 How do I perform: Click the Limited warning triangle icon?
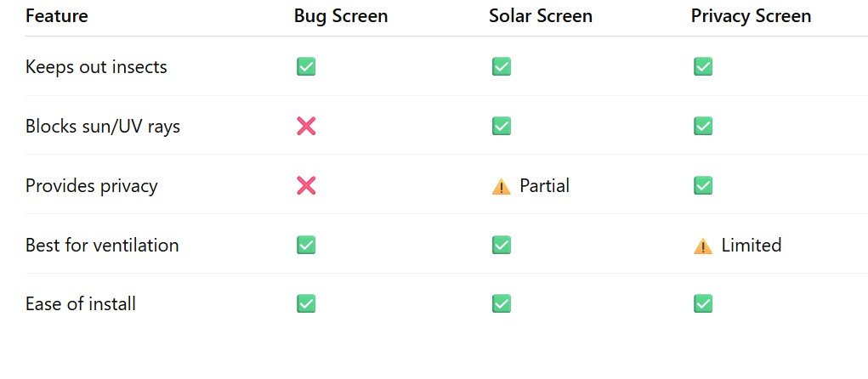pos(702,246)
